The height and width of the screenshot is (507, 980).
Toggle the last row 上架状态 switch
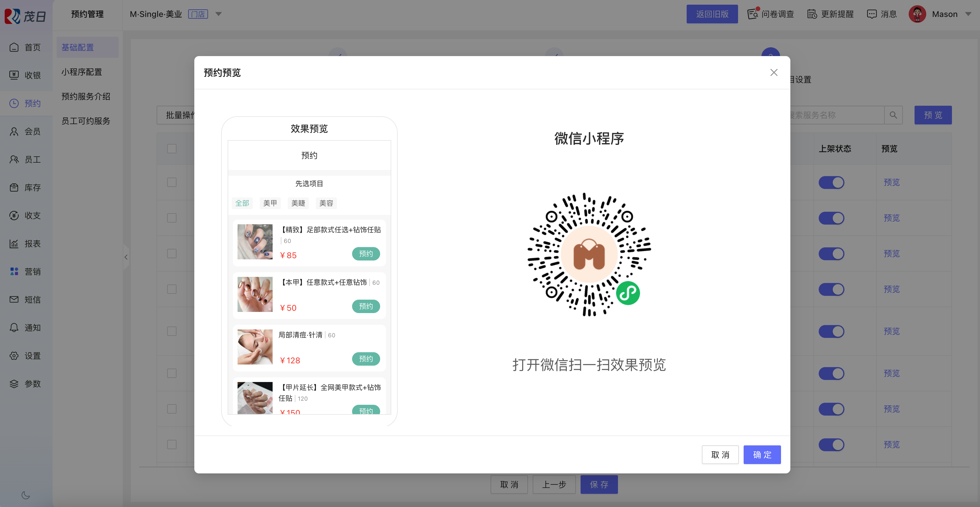tap(831, 444)
